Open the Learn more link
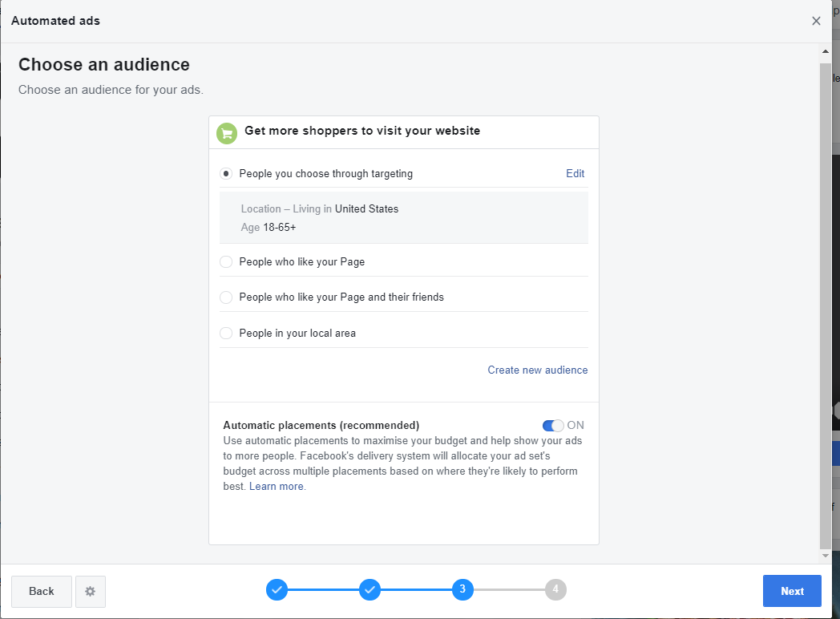840x619 pixels. pyautogui.click(x=277, y=487)
